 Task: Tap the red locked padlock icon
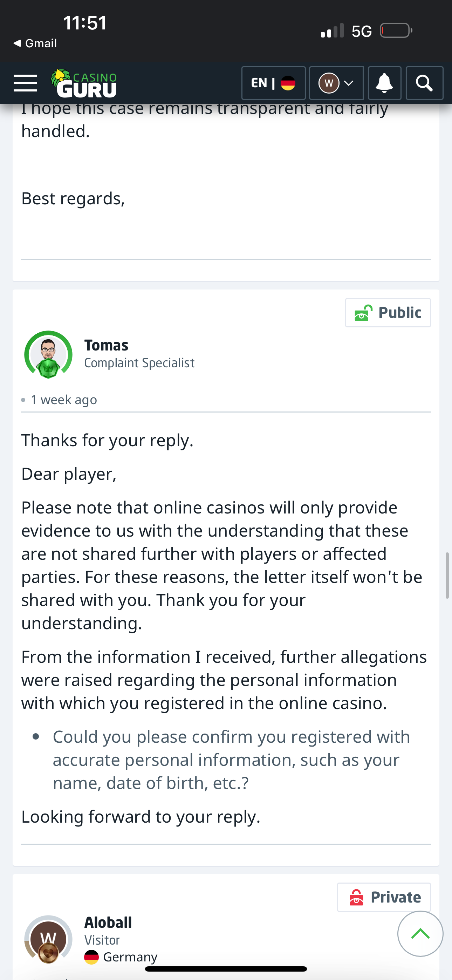pyautogui.click(x=356, y=897)
